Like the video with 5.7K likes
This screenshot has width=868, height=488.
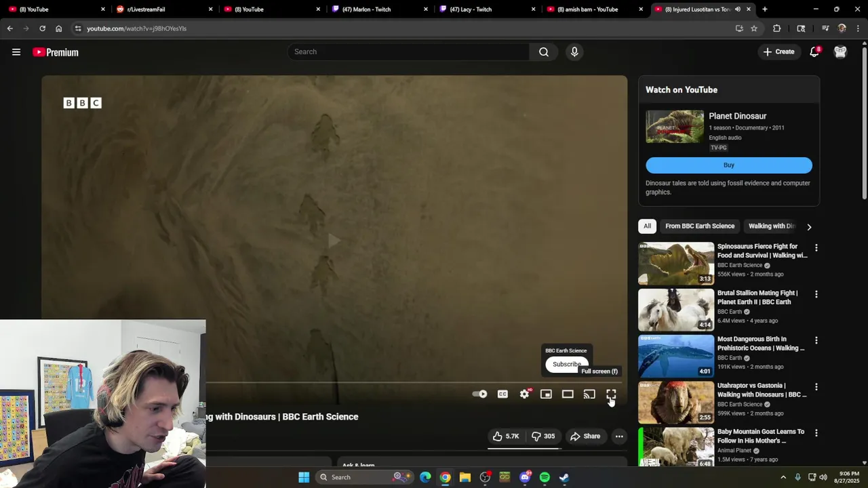point(507,436)
